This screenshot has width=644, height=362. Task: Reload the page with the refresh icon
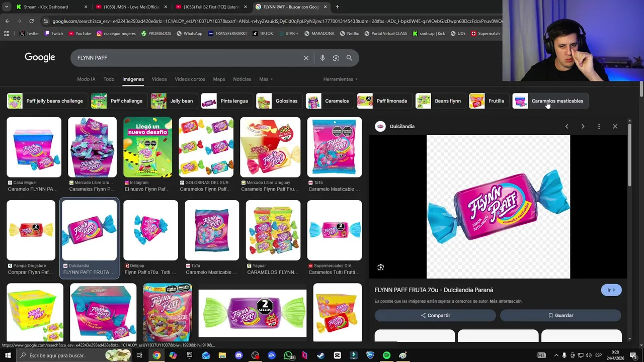31,21
